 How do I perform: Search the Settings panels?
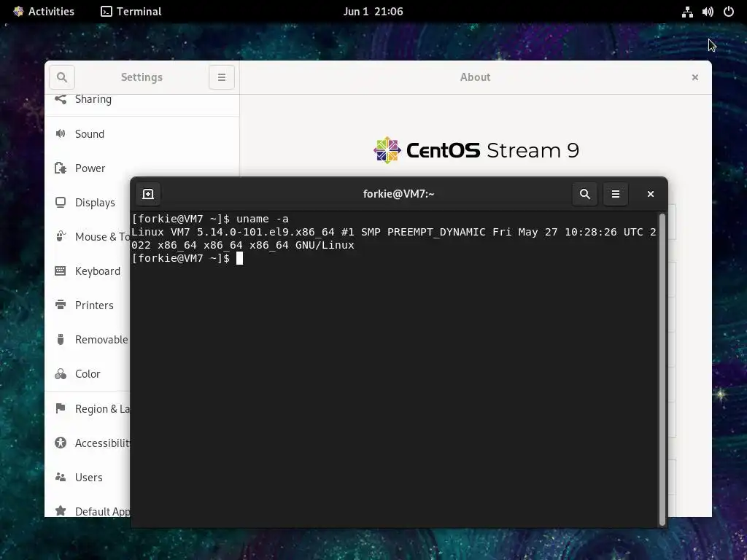(x=62, y=77)
